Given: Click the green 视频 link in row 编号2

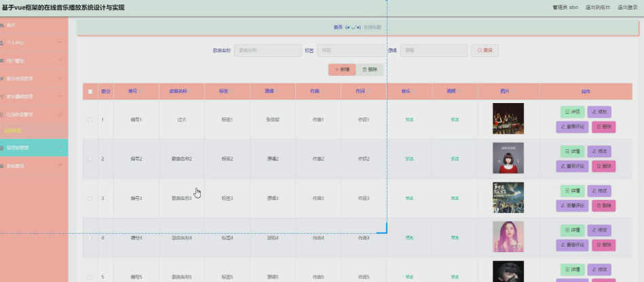Looking at the screenshot, I should pyautogui.click(x=455, y=159).
